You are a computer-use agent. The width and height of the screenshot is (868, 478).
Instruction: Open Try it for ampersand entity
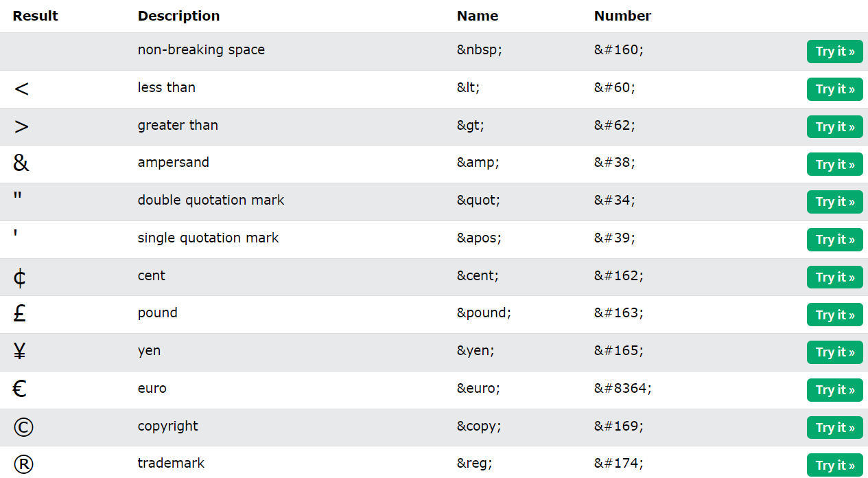[x=834, y=165]
